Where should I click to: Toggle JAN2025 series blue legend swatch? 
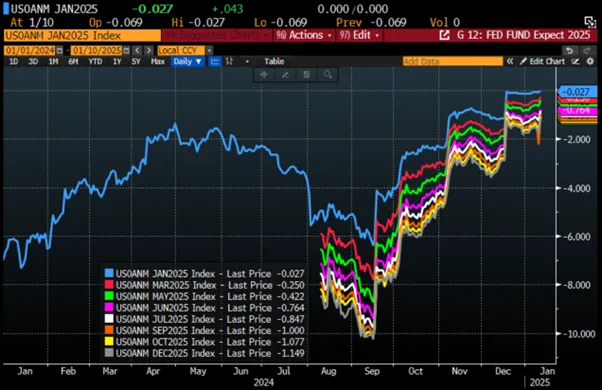coord(109,273)
